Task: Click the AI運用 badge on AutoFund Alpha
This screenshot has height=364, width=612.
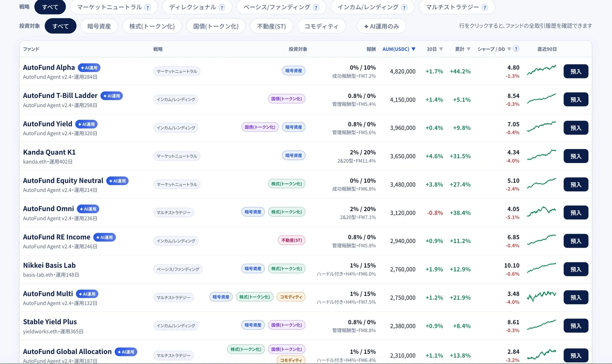Action: (x=89, y=68)
